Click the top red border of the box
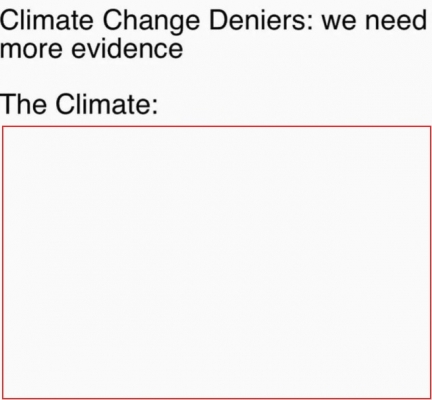432x400 pixels. (x=217, y=126)
